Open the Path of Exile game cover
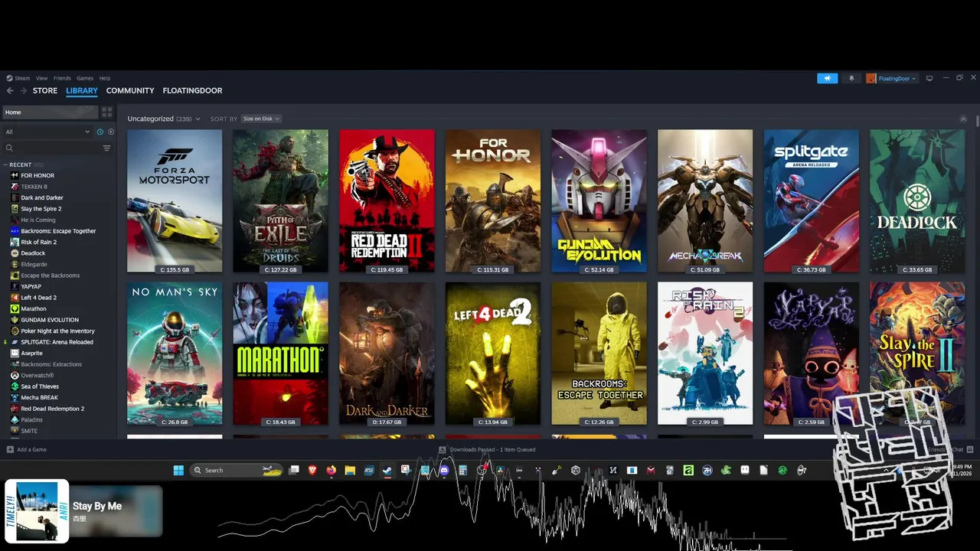This screenshot has height=551, width=980. [x=280, y=201]
